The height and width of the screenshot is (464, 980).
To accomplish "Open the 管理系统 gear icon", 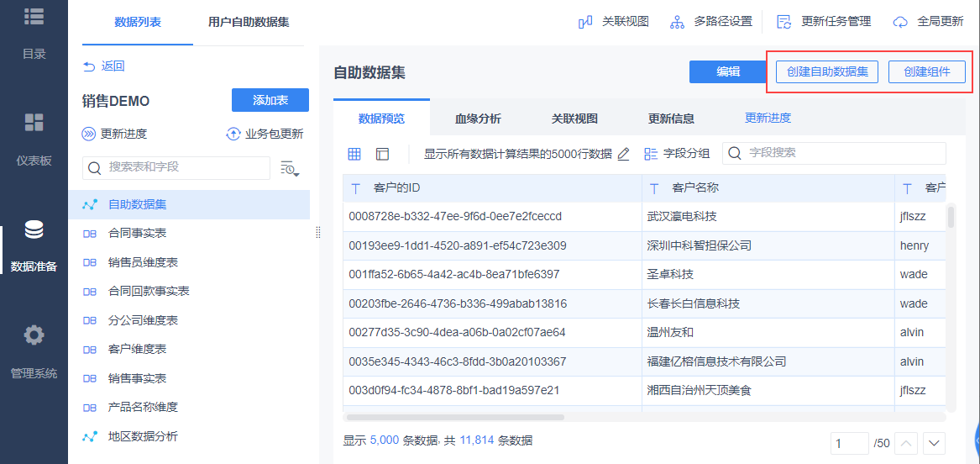I will [34, 335].
